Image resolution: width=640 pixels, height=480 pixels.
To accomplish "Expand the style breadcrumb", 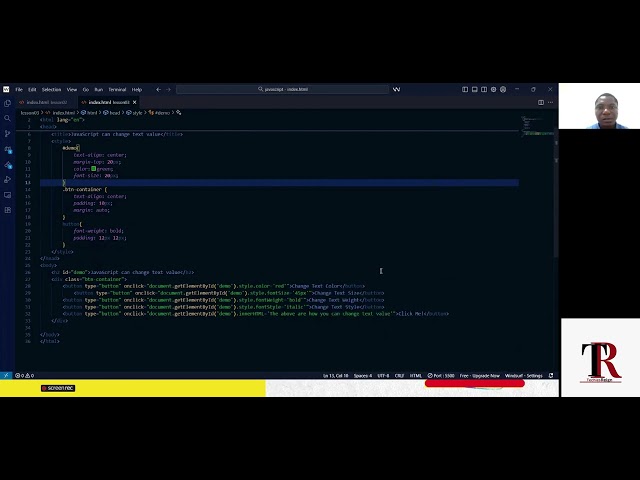I will [x=135, y=113].
